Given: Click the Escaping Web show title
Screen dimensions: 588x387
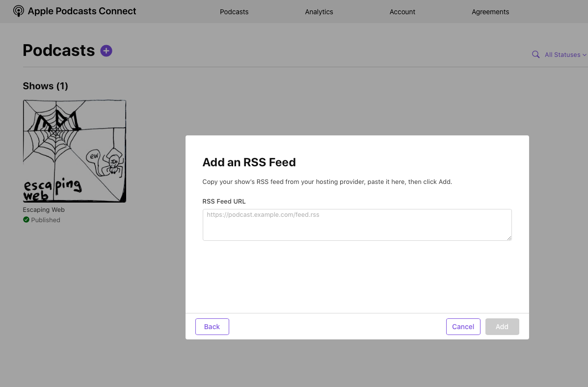Looking at the screenshot, I should 44,210.
